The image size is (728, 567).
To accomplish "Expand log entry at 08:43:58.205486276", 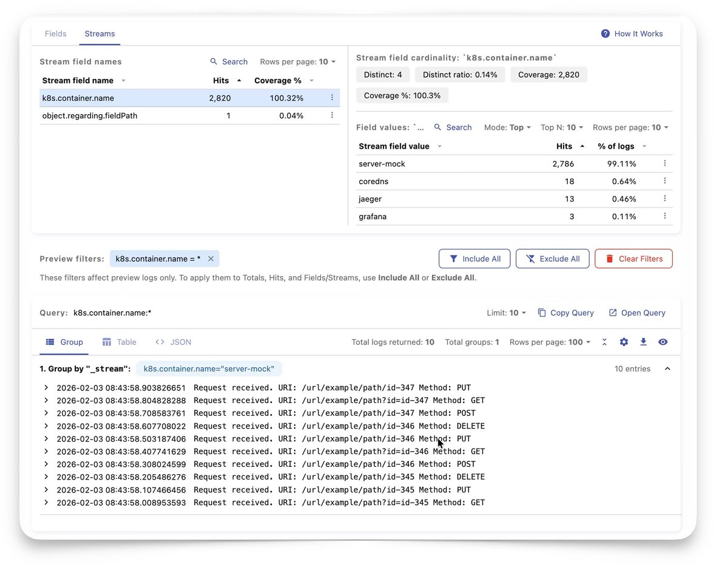I will click(46, 477).
